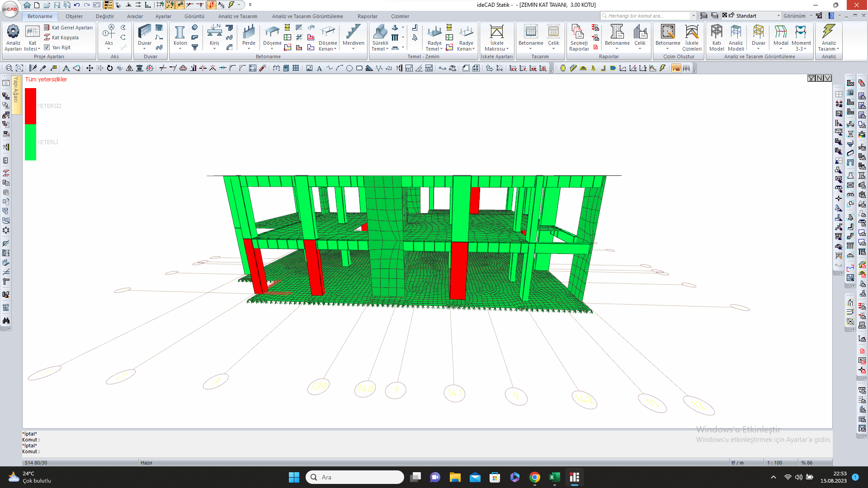The image size is (868, 488).
Task: Click the lightning analysis icon in toolbar
Action: point(662,68)
